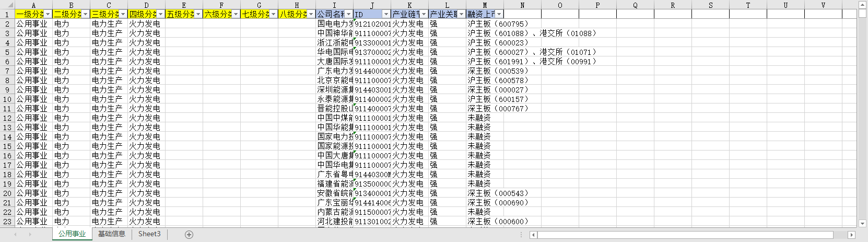Image resolution: width=868 pixels, height=242 pixels.
Task: Select column V header
Action: (823, 5)
